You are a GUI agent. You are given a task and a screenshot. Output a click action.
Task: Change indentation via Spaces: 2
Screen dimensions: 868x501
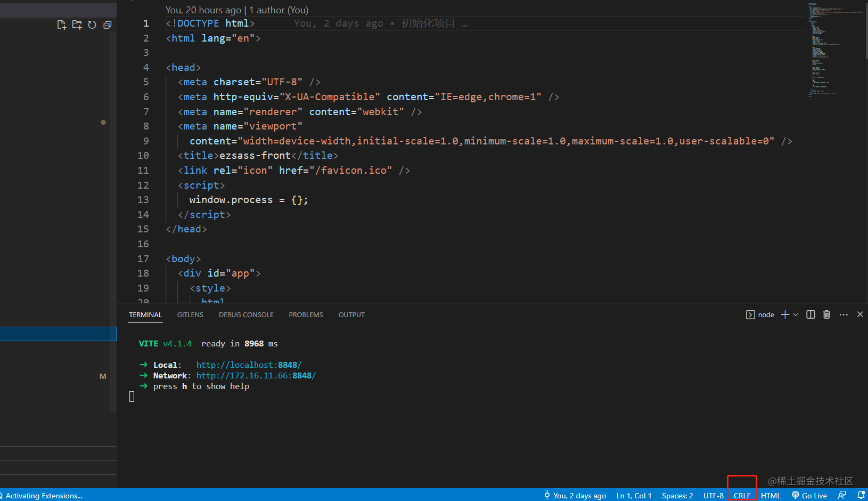pyautogui.click(x=677, y=495)
